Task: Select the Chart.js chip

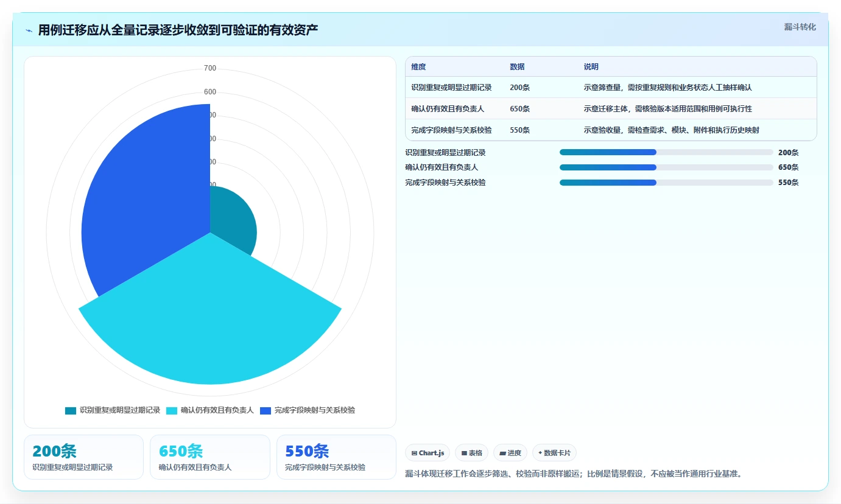Action: [428, 453]
